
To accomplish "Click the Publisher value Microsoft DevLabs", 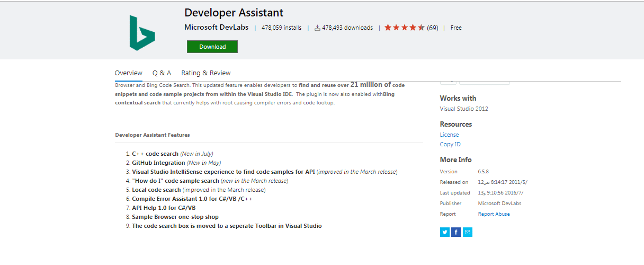I will 500,204.
